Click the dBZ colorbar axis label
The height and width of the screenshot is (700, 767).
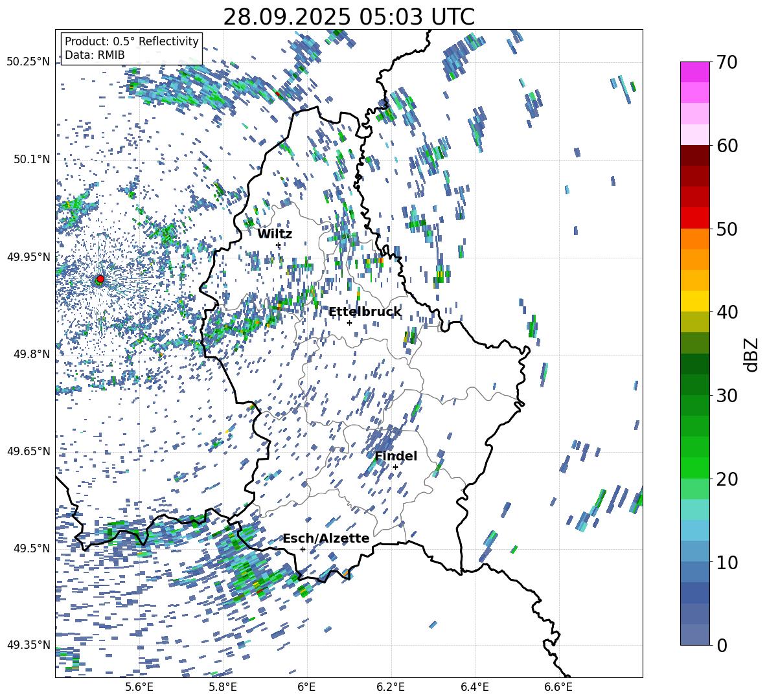(x=752, y=354)
